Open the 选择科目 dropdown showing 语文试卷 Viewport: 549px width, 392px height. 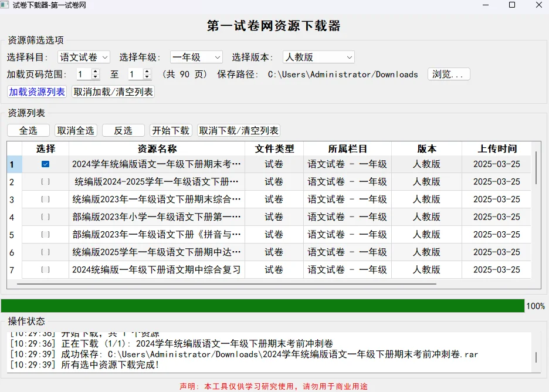84,57
